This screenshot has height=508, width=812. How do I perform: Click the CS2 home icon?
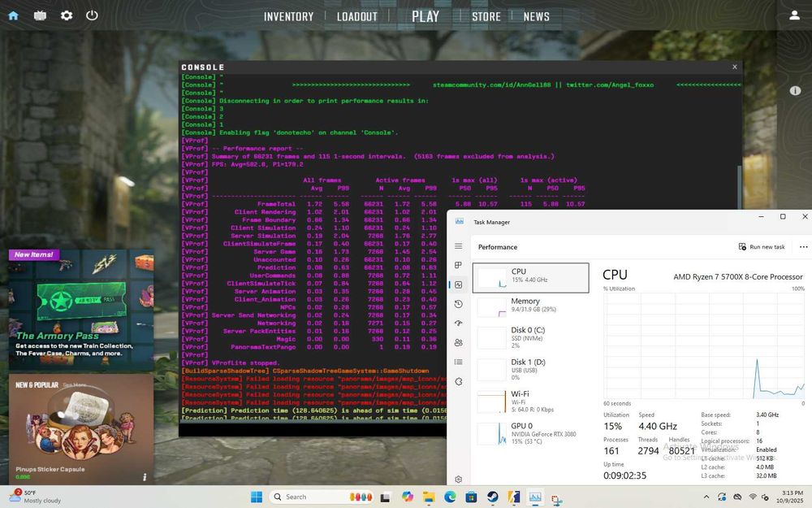coord(13,15)
